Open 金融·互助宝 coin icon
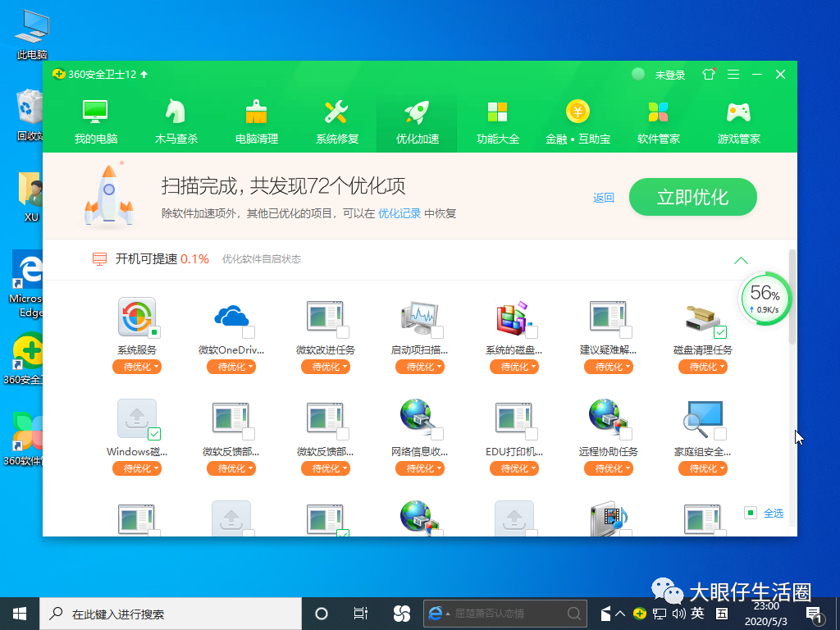This screenshot has width=840, height=630. [x=577, y=122]
